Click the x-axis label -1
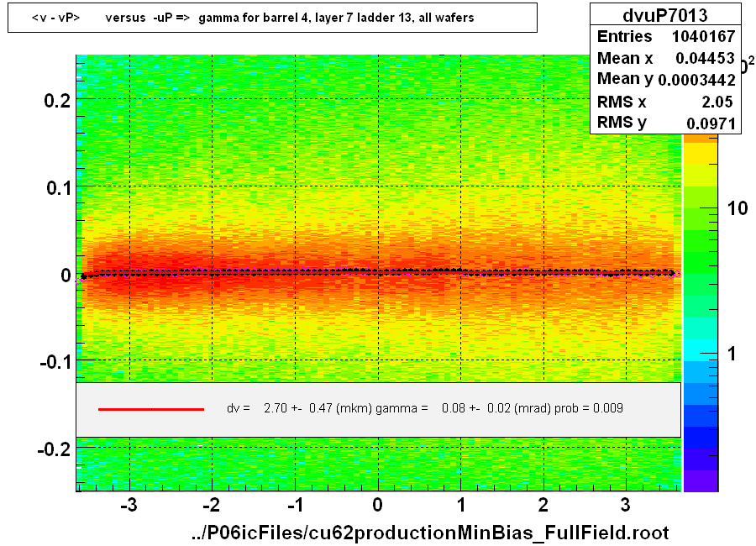This screenshot has width=756, height=546. coord(295,505)
